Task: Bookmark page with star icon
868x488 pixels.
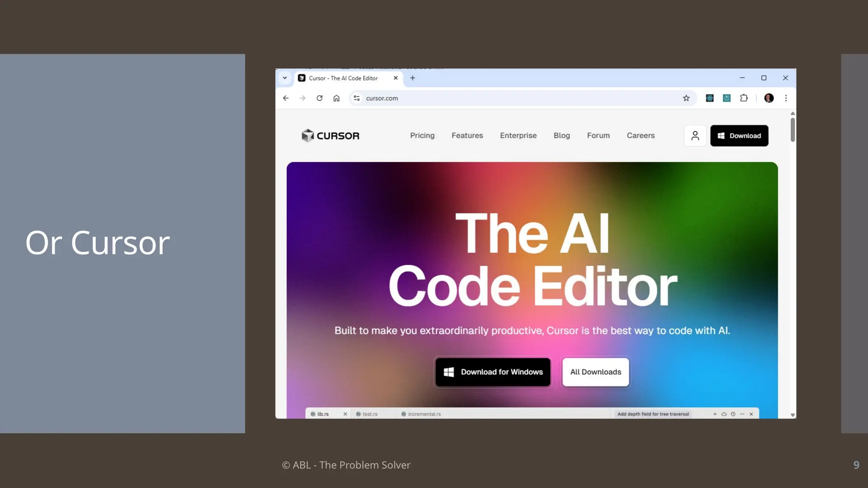Action: pyautogui.click(x=686, y=98)
